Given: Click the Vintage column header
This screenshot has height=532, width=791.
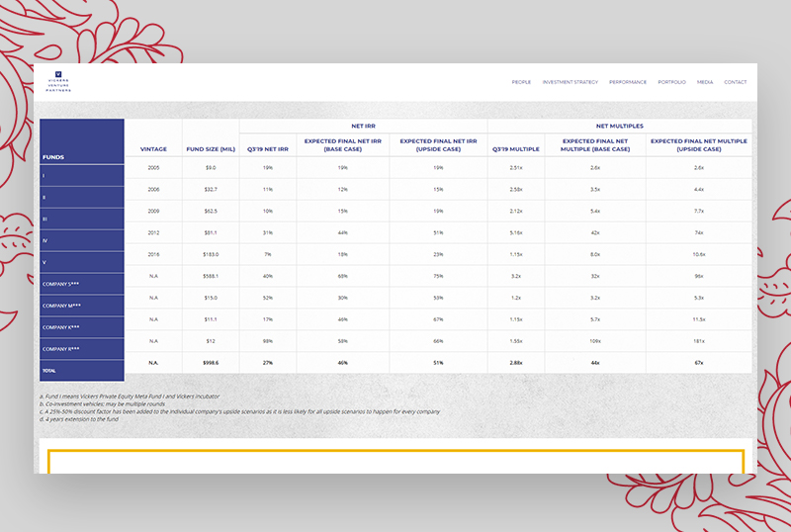Looking at the screenshot, I should [153, 148].
